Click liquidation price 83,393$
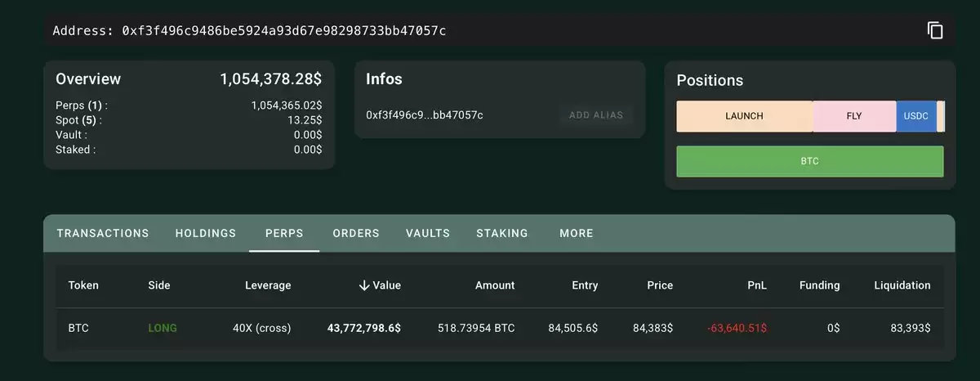 [x=911, y=328]
